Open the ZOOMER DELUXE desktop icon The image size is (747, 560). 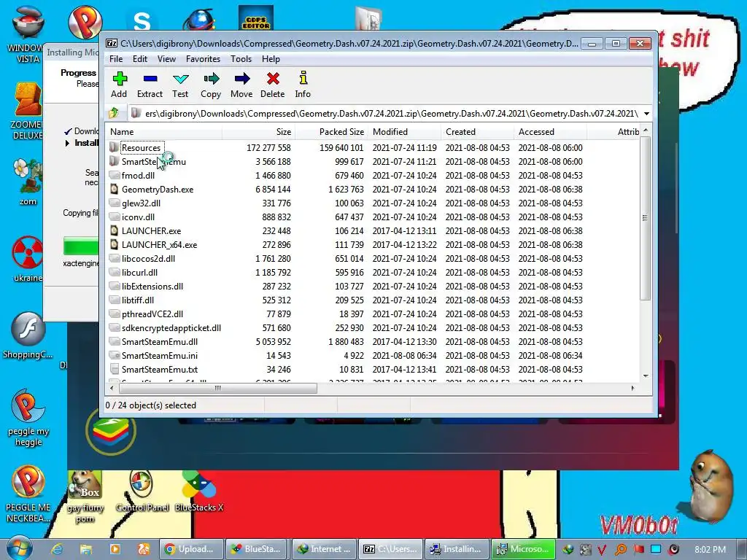[x=28, y=112]
